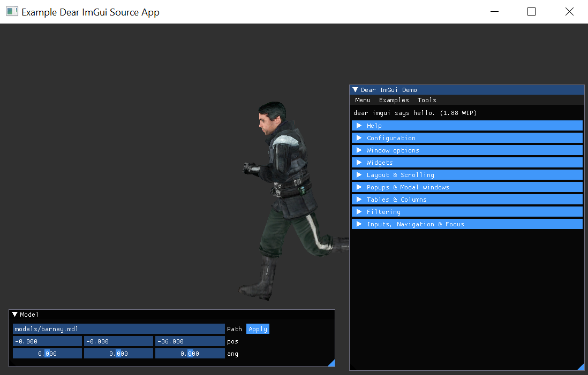Expand the Window options section

tap(467, 150)
